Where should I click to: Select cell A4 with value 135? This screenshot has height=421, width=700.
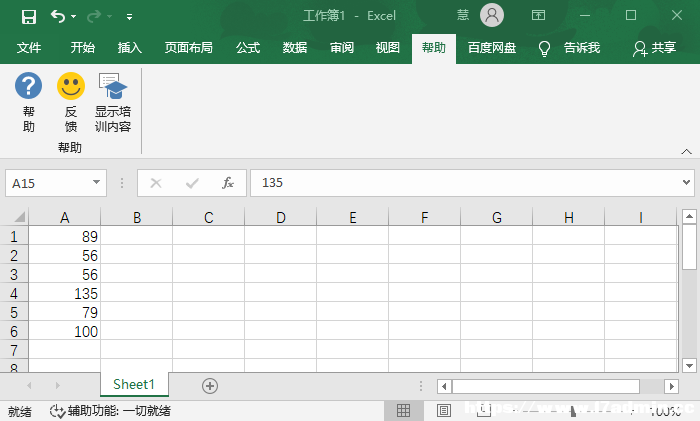(65, 293)
